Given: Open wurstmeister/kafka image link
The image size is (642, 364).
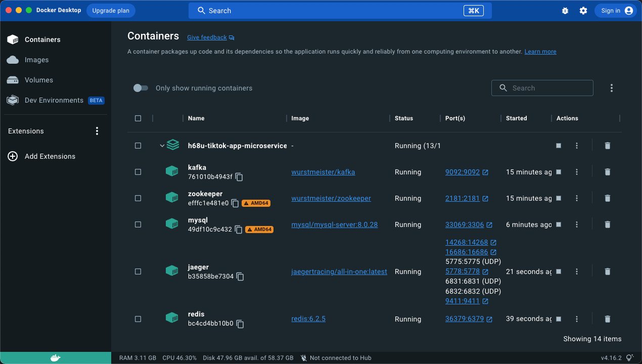Looking at the screenshot, I should pos(323,172).
